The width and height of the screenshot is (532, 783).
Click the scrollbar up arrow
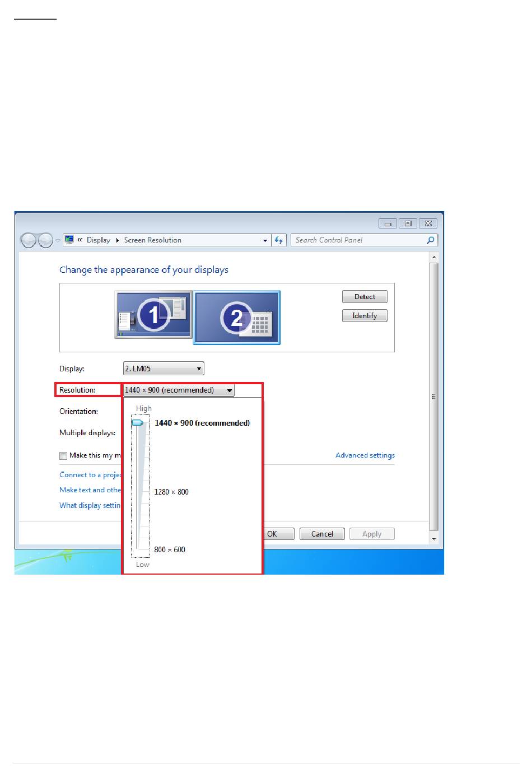tap(433, 257)
